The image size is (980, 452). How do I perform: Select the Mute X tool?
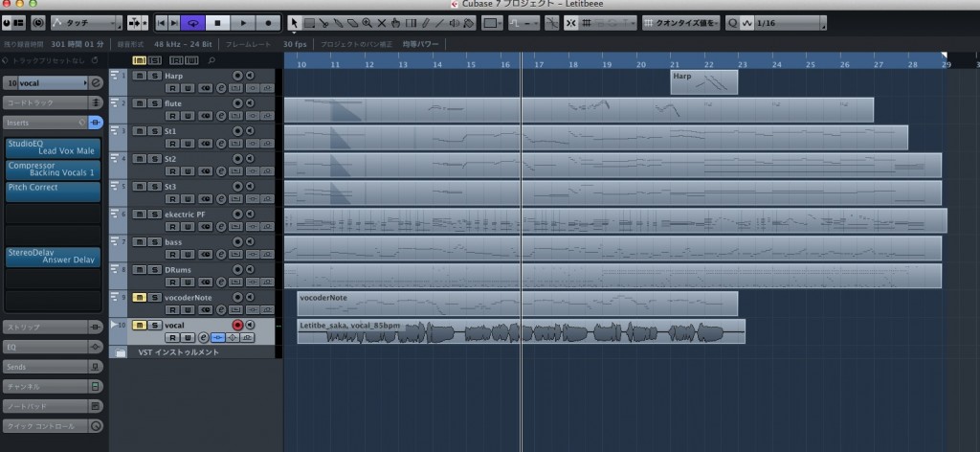(x=381, y=23)
